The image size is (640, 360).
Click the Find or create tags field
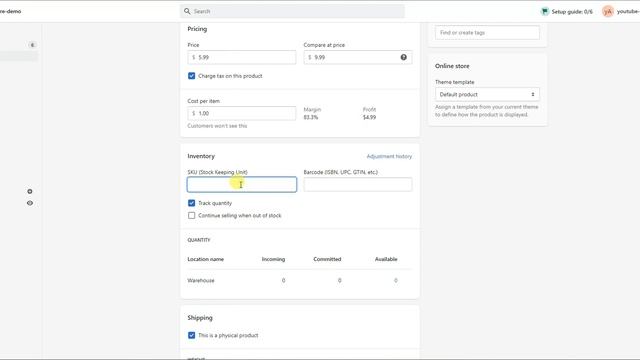(x=487, y=33)
